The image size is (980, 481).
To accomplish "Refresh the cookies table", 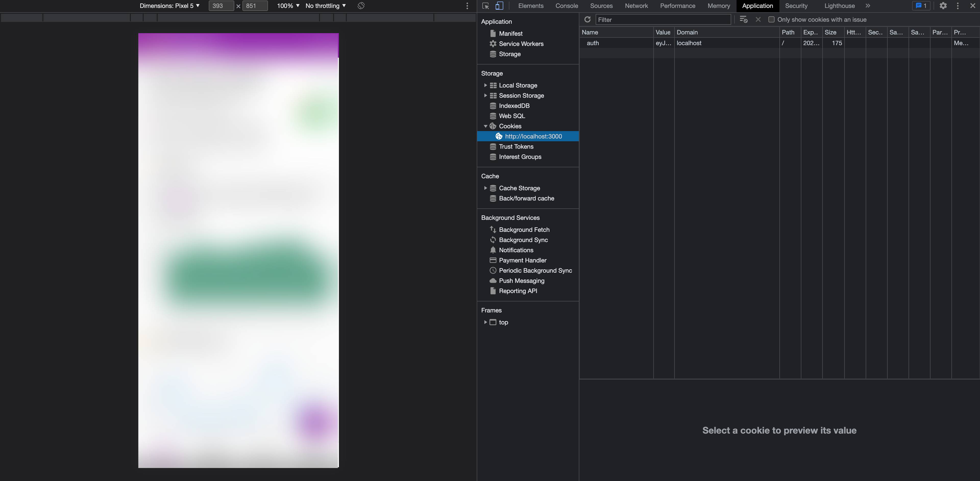I will [x=587, y=19].
